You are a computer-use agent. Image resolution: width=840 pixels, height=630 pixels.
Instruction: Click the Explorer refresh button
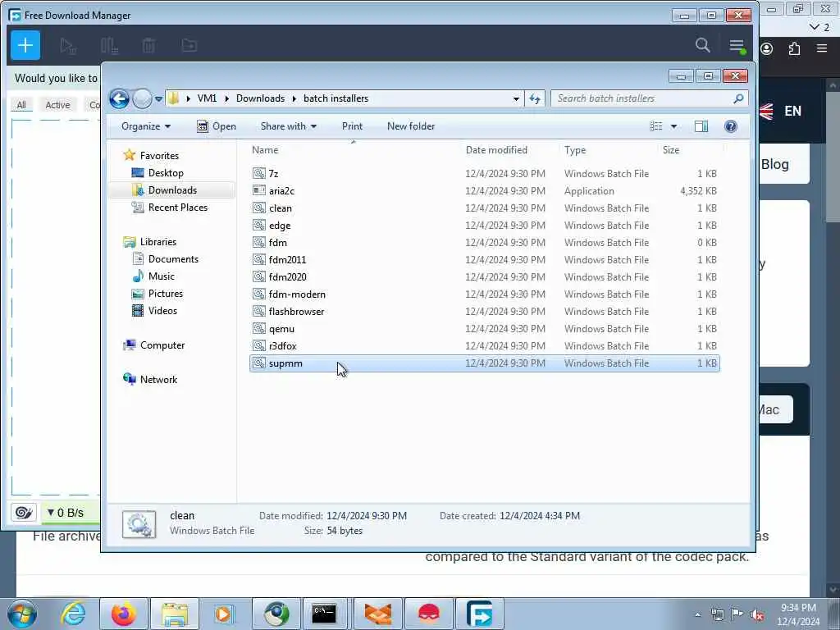click(535, 98)
